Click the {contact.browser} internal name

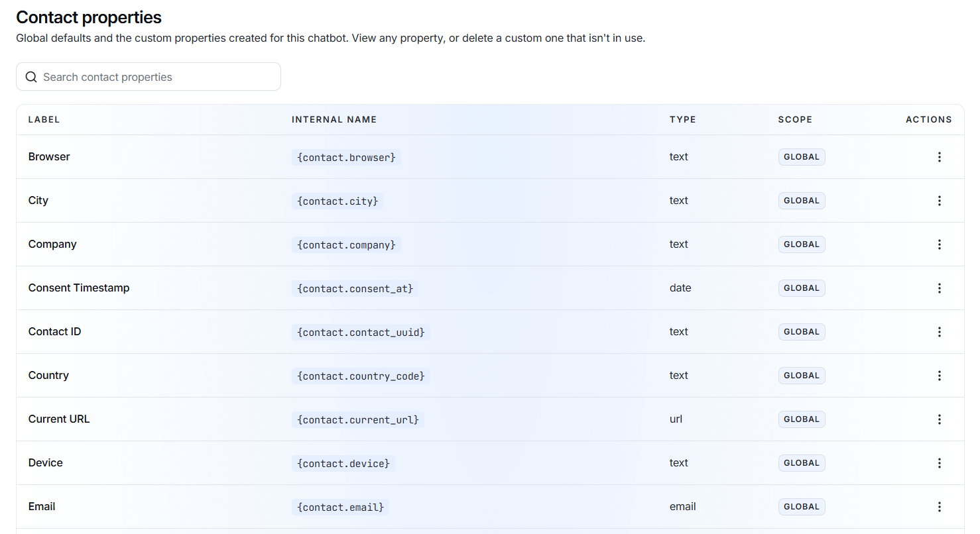coord(346,157)
